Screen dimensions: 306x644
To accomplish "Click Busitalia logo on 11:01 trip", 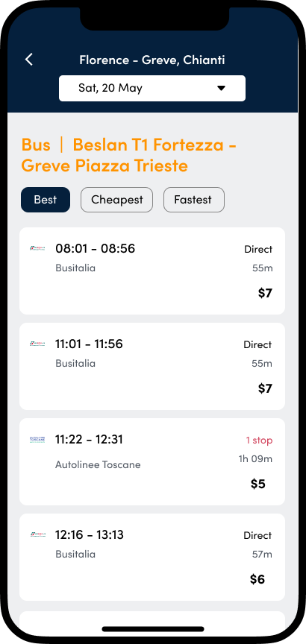I will [x=37, y=344].
